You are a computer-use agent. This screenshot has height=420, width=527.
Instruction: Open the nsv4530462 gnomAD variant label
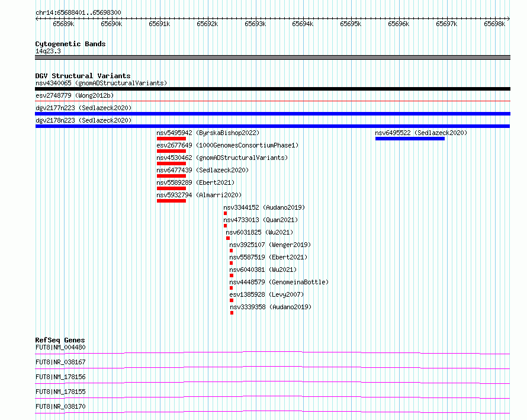222,158
